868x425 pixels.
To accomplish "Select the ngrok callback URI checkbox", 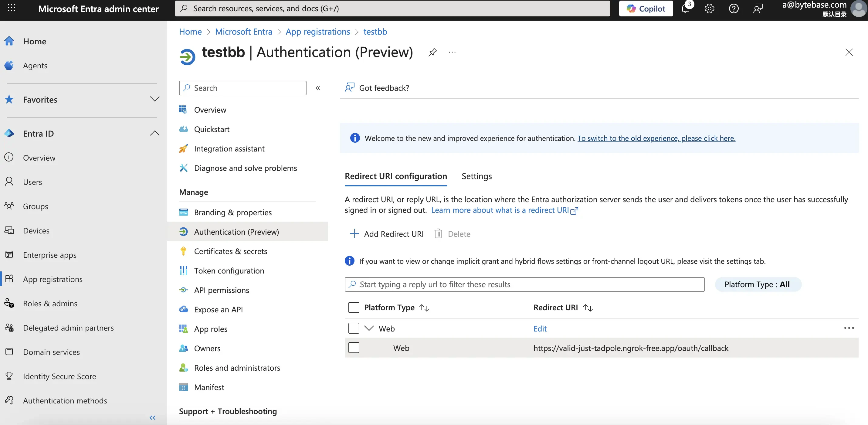I will 354,348.
